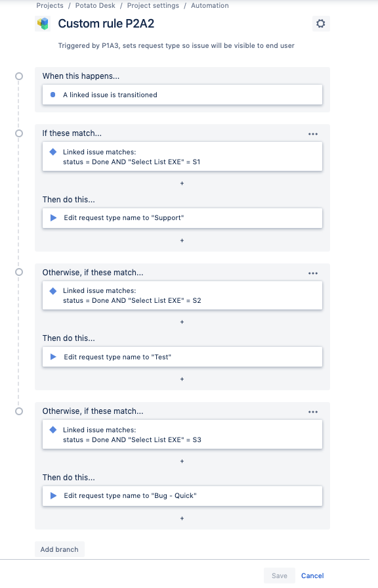Go to Potato Desk via the breadcrumb
This screenshot has height=588, width=378.
coord(94,5)
